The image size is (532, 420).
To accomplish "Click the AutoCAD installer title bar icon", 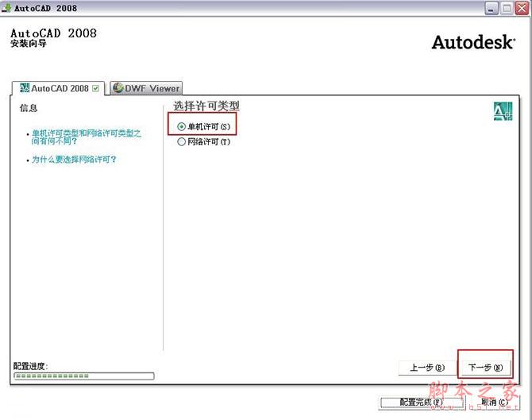I will [6, 8].
